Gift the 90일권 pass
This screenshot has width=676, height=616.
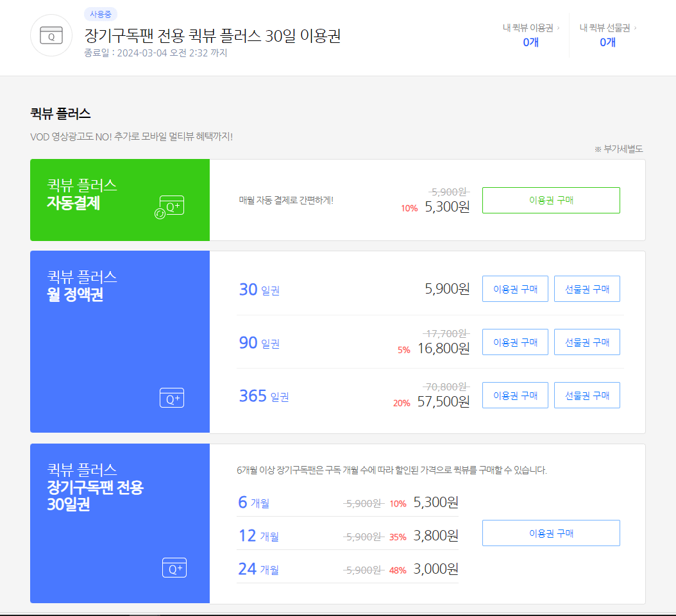[587, 342]
